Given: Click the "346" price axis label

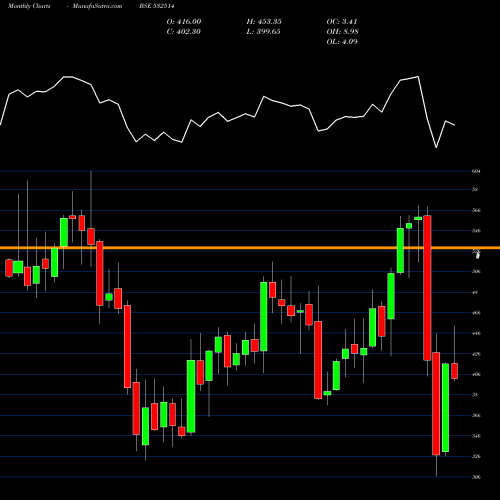Looking at the screenshot, I should pyautogui.click(x=476, y=436).
